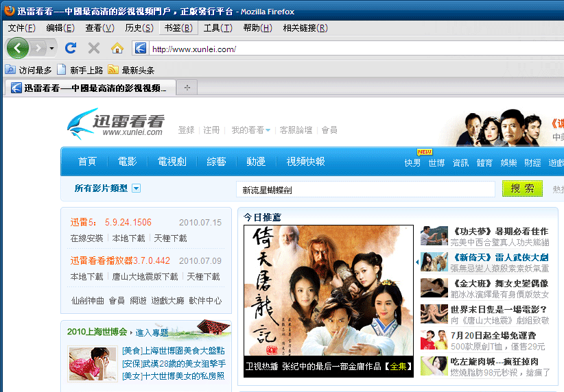Click 天極下載 under 迅雷看看播放器
Screen dimensions: 564x392
click(x=203, y=277)
